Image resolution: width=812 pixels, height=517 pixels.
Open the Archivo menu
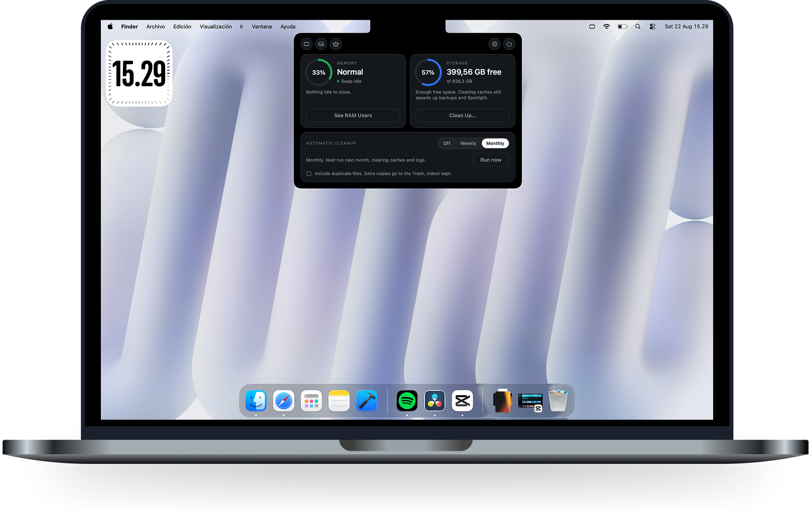(x=156, y=27)
